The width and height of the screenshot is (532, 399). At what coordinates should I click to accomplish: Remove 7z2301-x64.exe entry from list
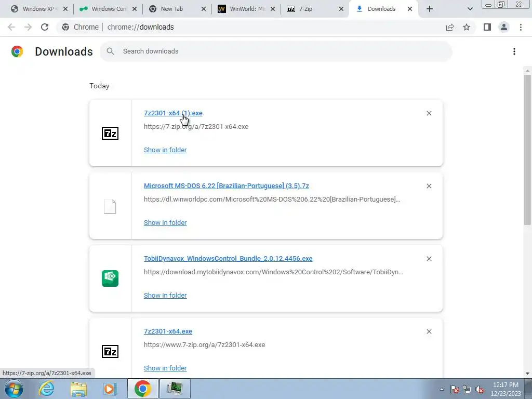(x=429, y=331)
